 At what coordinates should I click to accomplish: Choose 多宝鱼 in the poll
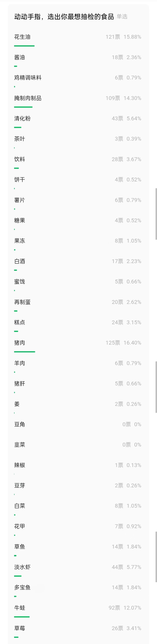pyautogui.click(x=22, y=588)
